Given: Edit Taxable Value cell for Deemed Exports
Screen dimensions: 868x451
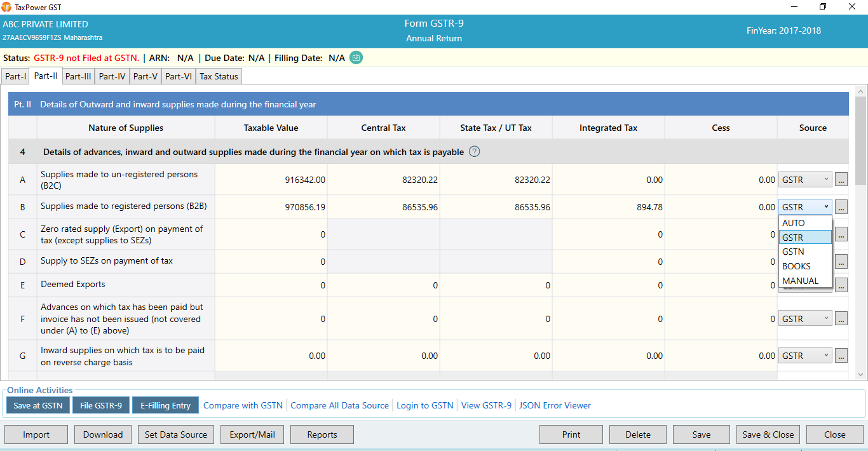Looking at the screenshot, I should coord(271,285).
